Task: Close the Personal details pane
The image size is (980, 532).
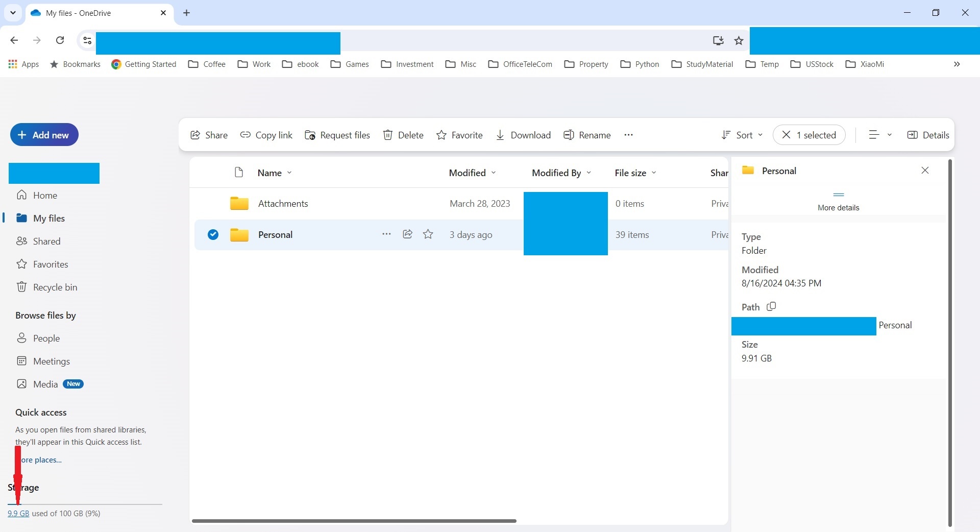Action: tap(925, 170)
